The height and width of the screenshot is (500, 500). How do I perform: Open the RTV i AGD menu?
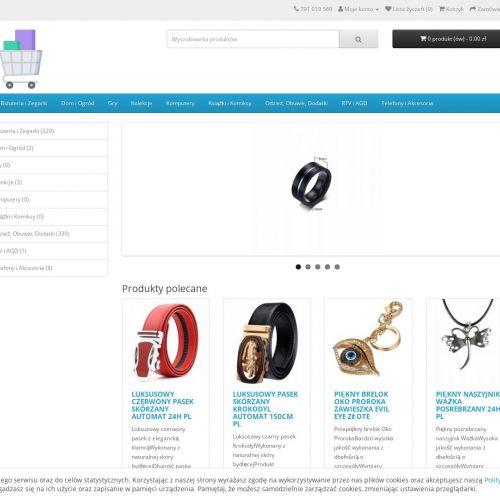pyautogui.click(x=354, y=103)
